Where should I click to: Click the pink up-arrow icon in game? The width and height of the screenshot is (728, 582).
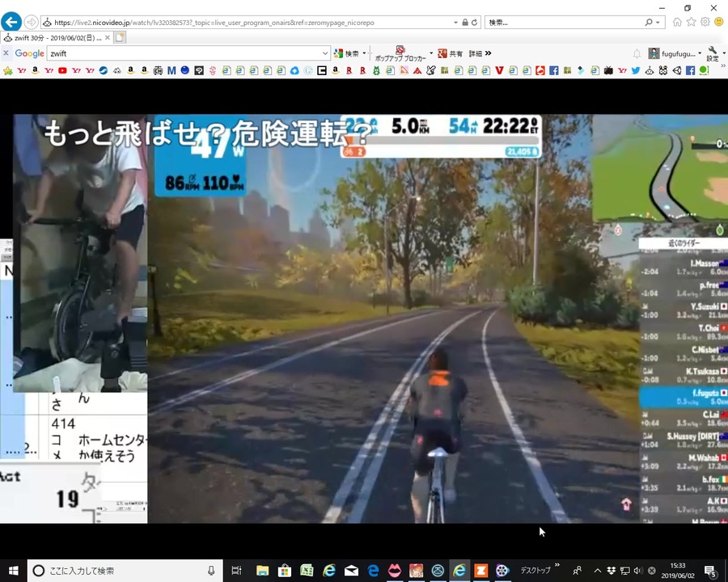click(x=626, y=504)
